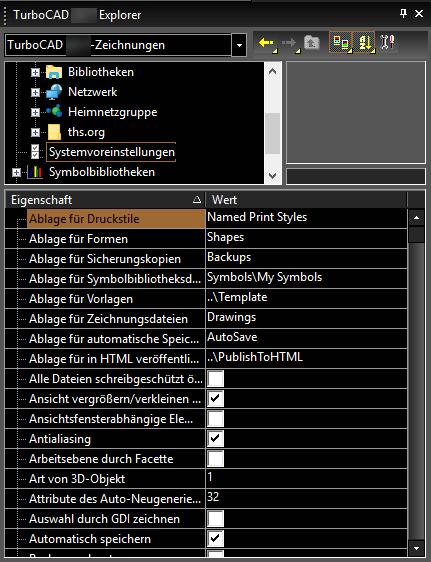Select Netzwerk in the tree
This screenshot has width=431, height=562.
[92, 92]
